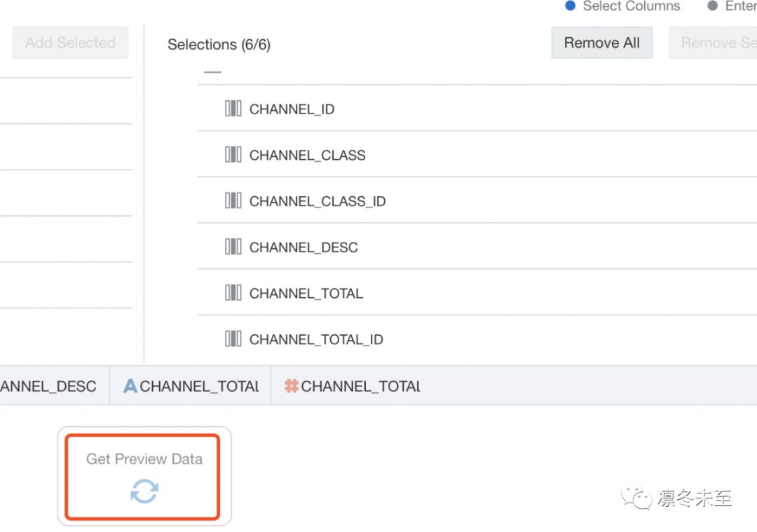Click the refresh icon under Get Preview Data
The height and width of the screenshot is (532, 757).
pyautogui.click(x=144, y=491)
